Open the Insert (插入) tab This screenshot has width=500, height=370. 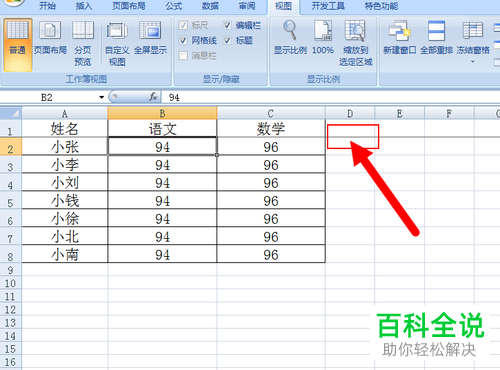pyautogui.click(x=84, y=6)
